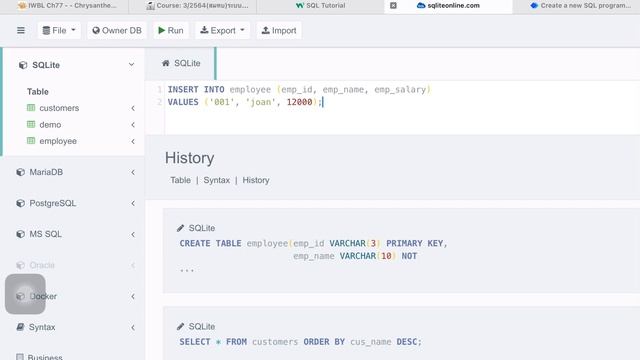Click the PostgreSQL cube icon
The height and width of the screenshot is (360, 640).
pyautogui.click(x=20, y=203)
